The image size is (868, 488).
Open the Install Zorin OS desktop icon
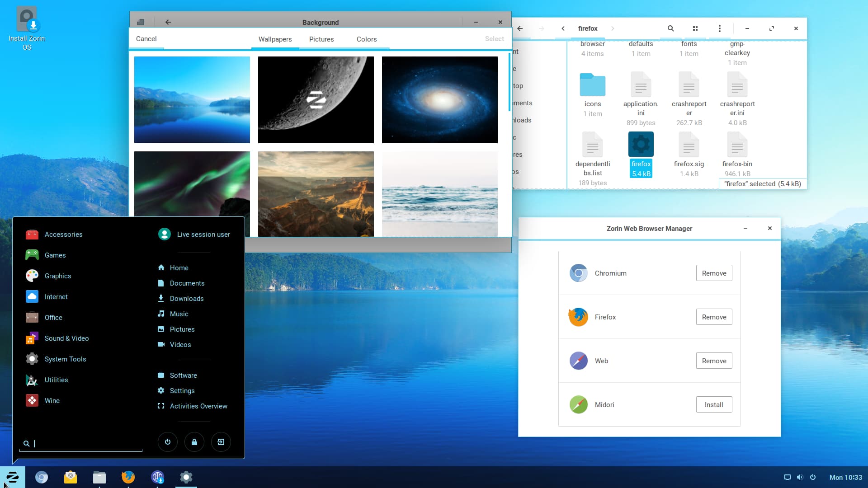27,28
